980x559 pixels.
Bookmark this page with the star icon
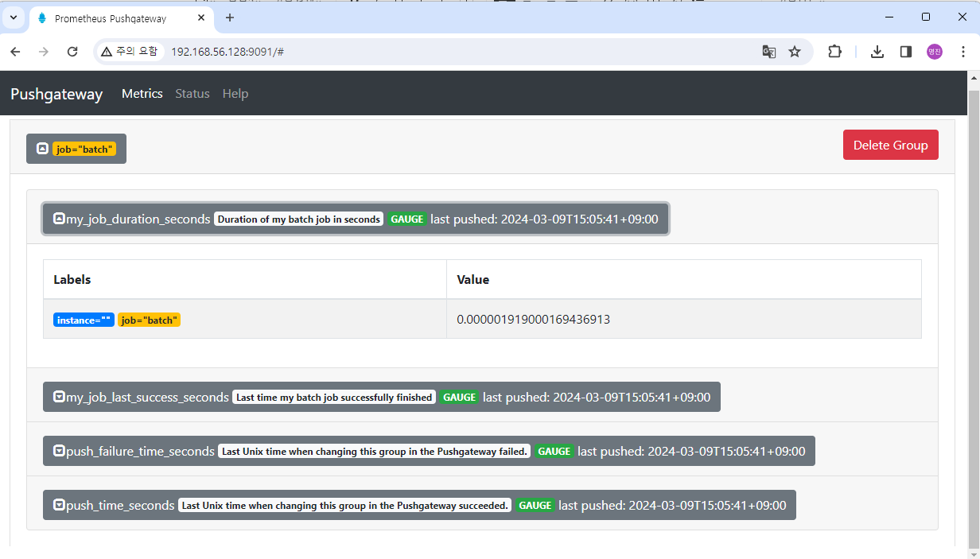pyautogui.click(x=795, y=52)
